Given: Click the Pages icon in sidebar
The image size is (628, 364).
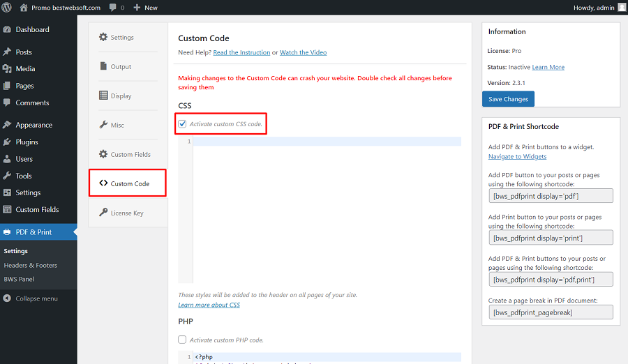Looking at the screenshot, I should (x=7, y=86).
